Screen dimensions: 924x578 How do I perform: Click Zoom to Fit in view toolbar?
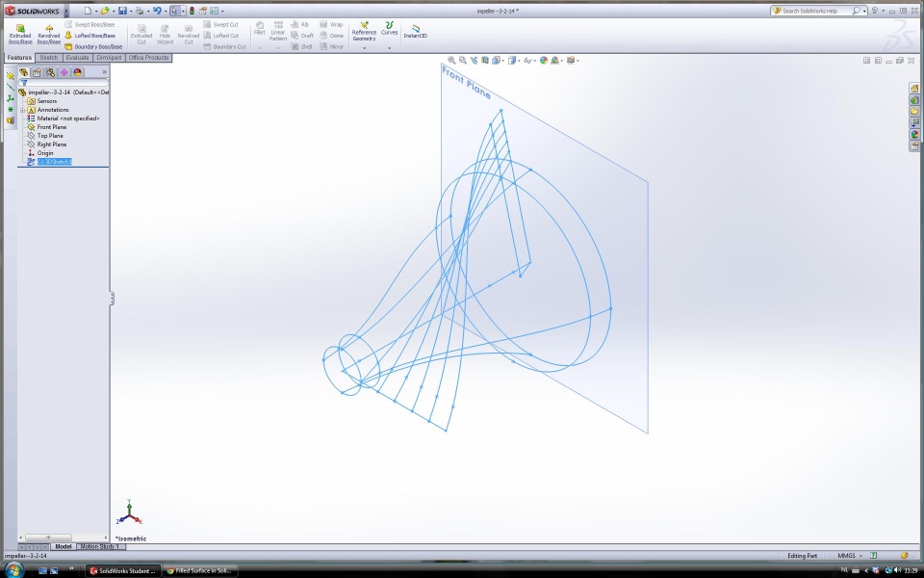point(451,60)
